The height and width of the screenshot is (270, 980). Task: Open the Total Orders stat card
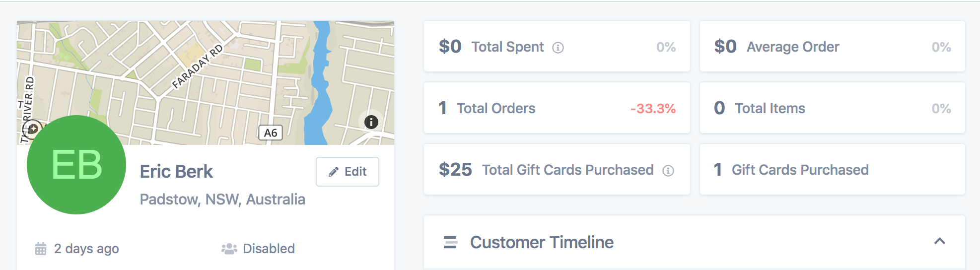(x=557, y=108)
